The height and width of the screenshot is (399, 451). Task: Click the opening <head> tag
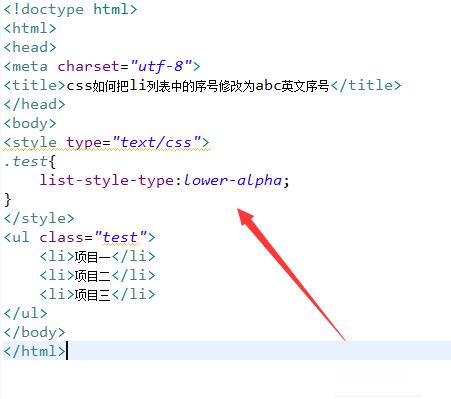30,47
